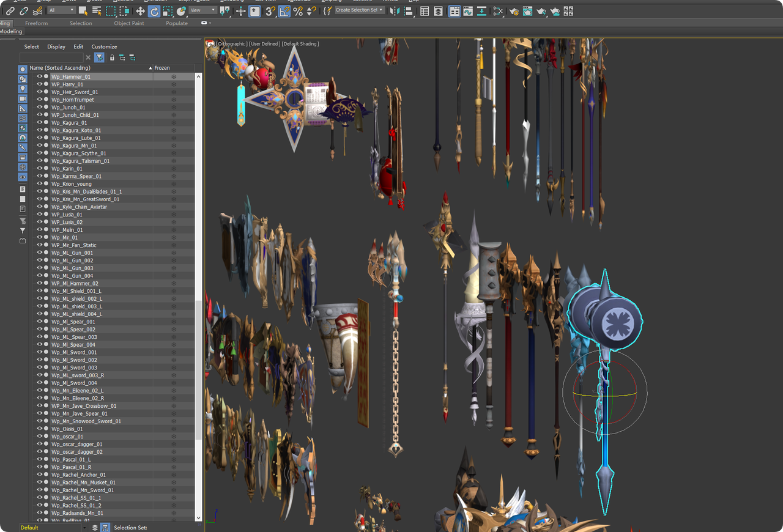Open the Rendered Frame Window
This screenshot has height=532, width=783.
point(527,11)
